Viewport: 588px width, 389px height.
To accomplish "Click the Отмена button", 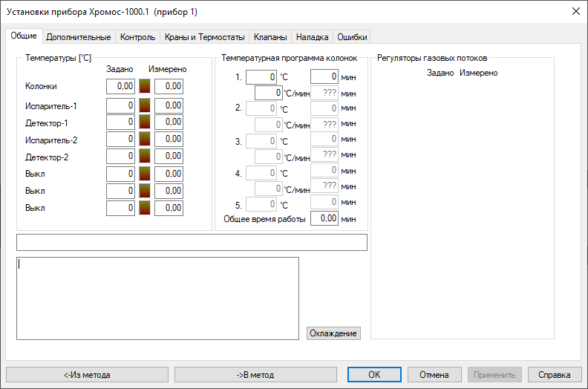I will 434,375.
